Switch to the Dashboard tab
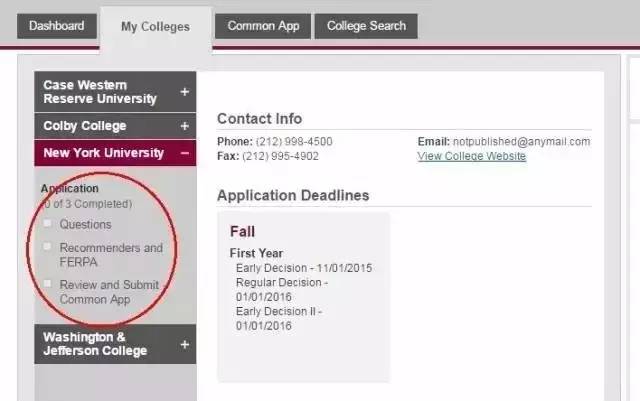 pyautogui.click(x=57, y=26)
